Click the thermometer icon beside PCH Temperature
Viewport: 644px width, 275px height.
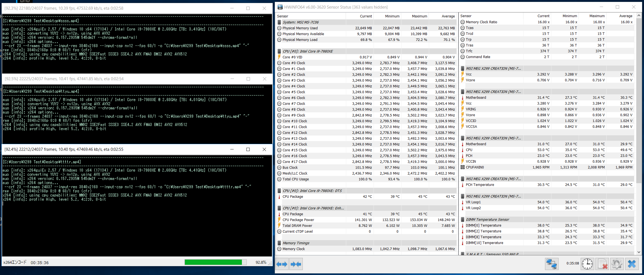pyautogui.click(x=463, y=185)
